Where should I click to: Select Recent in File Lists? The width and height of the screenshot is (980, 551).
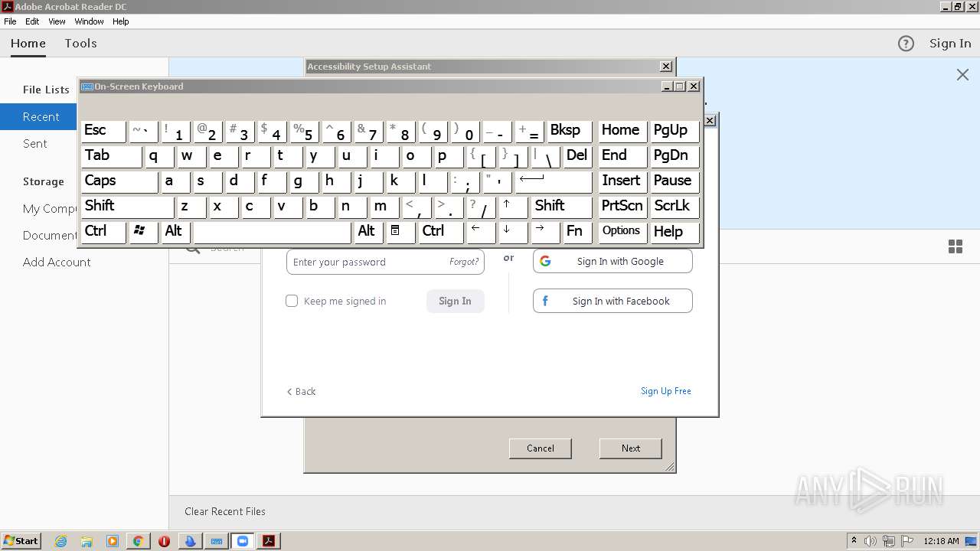coord(84,117)
